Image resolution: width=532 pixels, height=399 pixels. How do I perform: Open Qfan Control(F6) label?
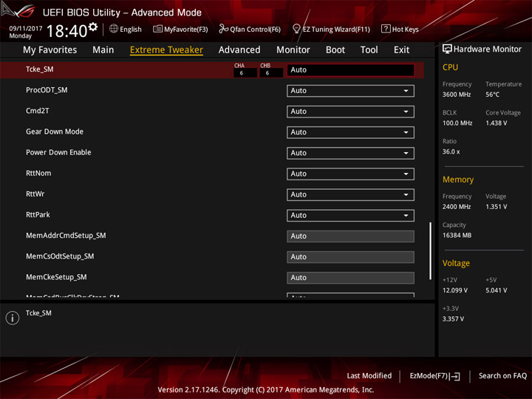[255, 29]
